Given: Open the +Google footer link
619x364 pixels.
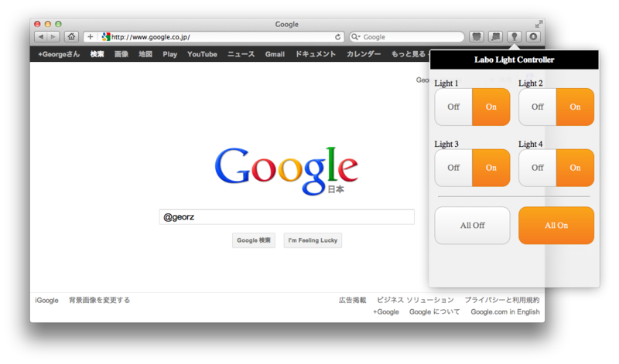Looking at the screenshot, I should pyautogui.click(x=385, y=312).
